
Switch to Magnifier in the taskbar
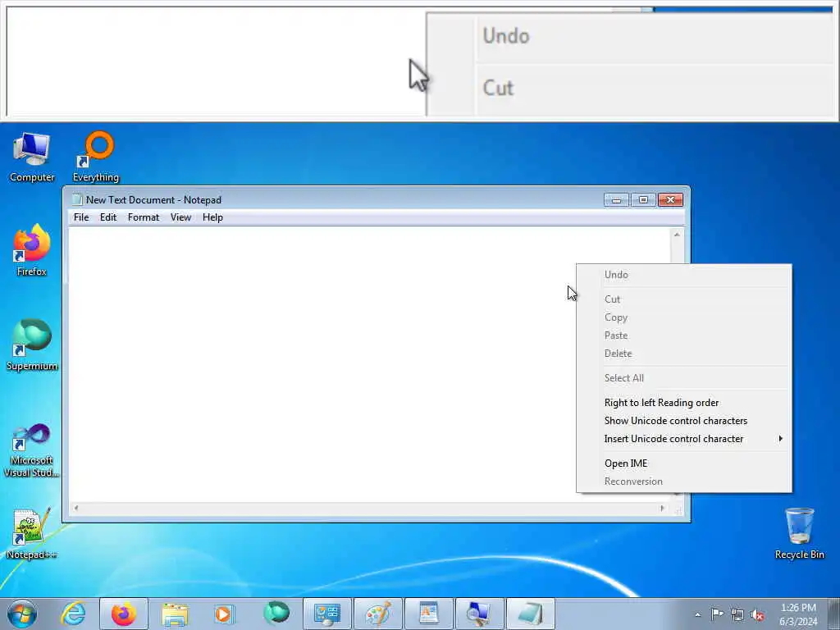pos(480,614)
